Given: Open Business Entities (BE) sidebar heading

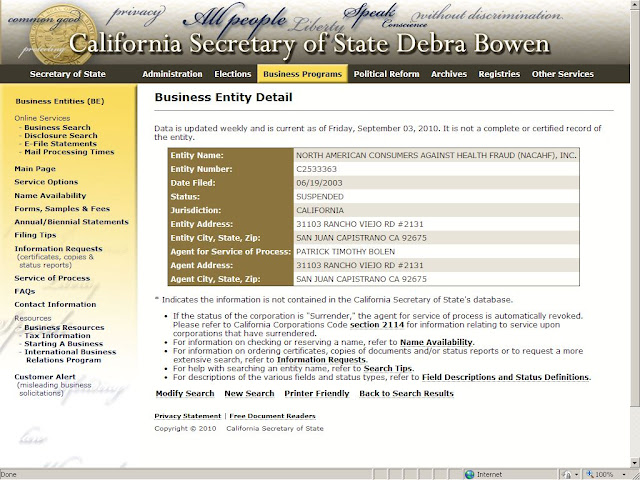Looking at the screenshot, I should (60, 101).
